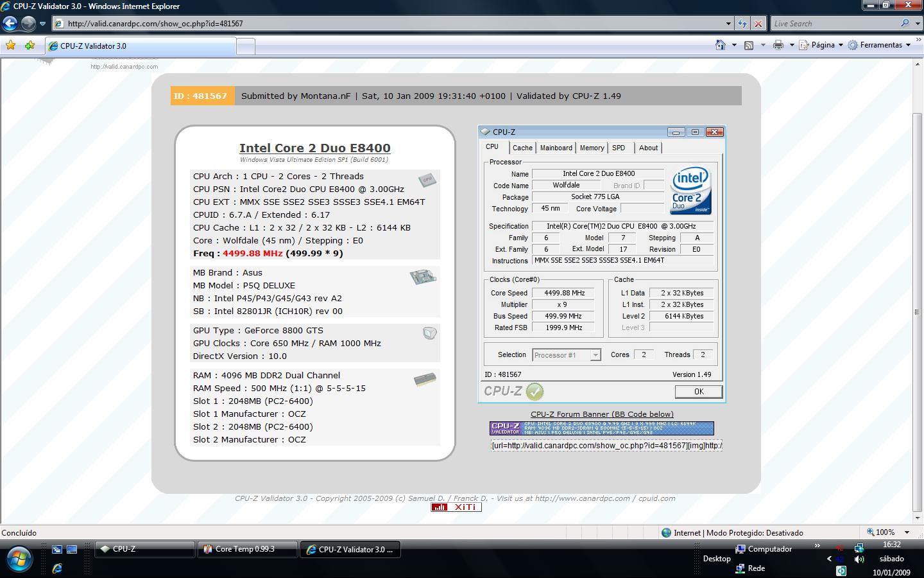The image size is (924, 578).
Task: Click the Intel Core 2 Duo E8400 heading link
Action: point(315,148)
